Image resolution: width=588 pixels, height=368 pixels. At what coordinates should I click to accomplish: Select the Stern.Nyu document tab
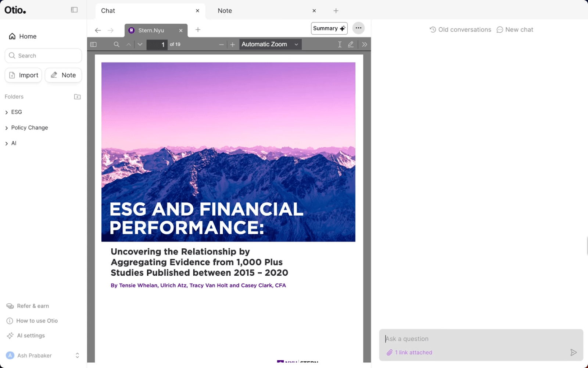(x=151, y=31)
